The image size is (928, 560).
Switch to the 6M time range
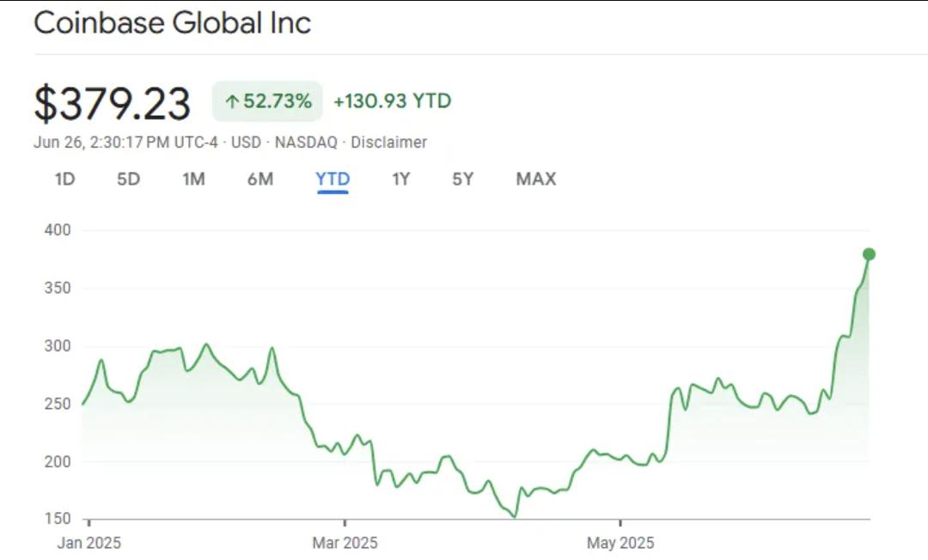click(261, 180)
